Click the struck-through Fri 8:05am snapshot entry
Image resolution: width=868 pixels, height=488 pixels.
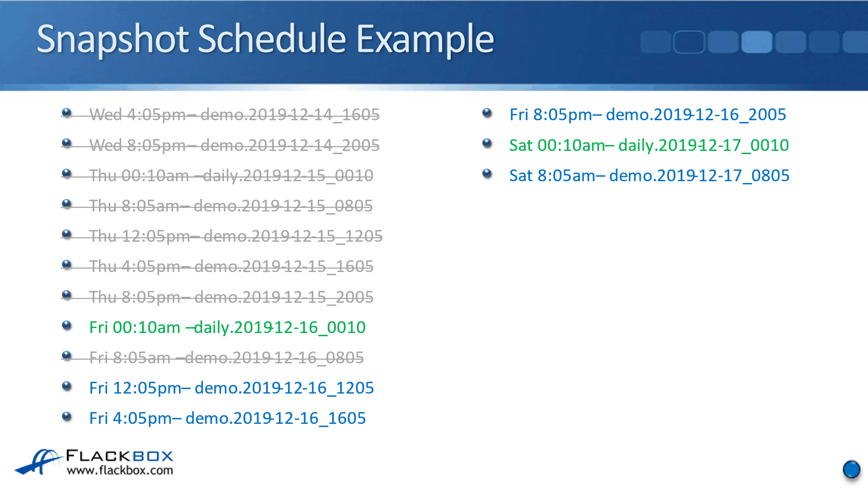[x=226, y=358]
